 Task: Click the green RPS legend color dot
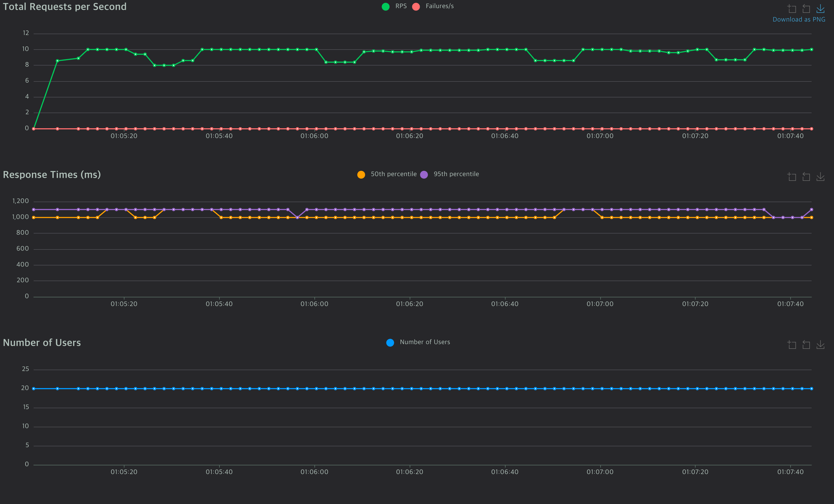386,6
